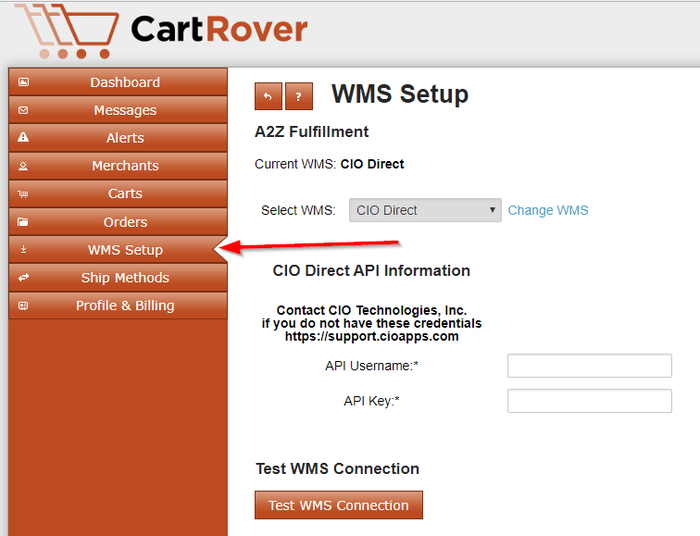Screen dimensions: 700x536
Task: Go to the Alerts section
Action: pos(118,137)
